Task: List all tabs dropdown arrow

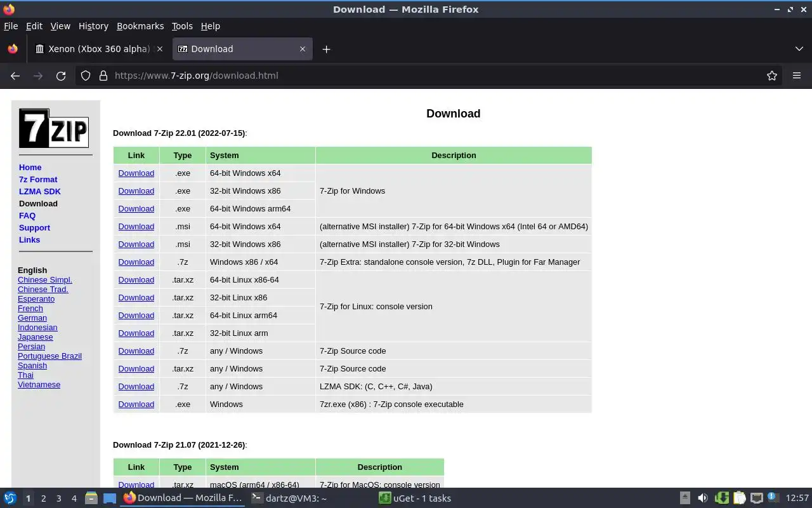Action: pos(799,49)
